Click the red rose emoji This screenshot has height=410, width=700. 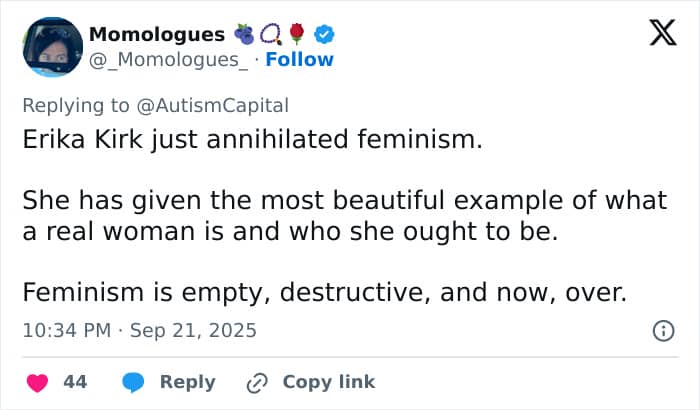click(298, 35)
